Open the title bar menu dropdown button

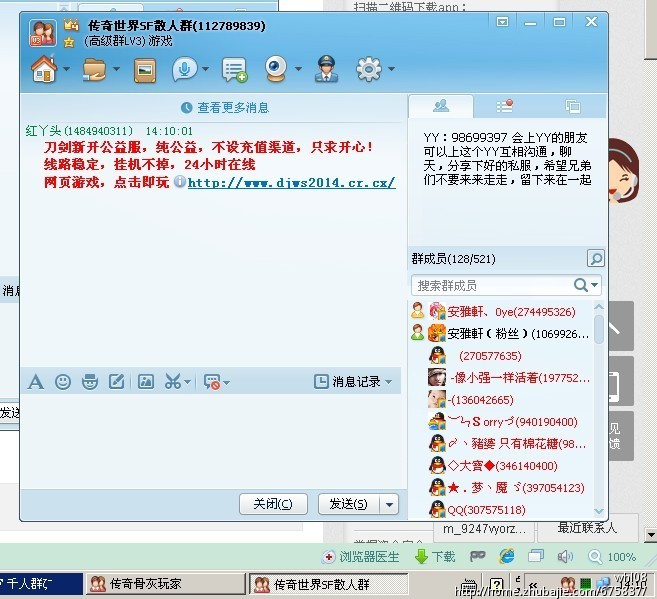(502, 22)
